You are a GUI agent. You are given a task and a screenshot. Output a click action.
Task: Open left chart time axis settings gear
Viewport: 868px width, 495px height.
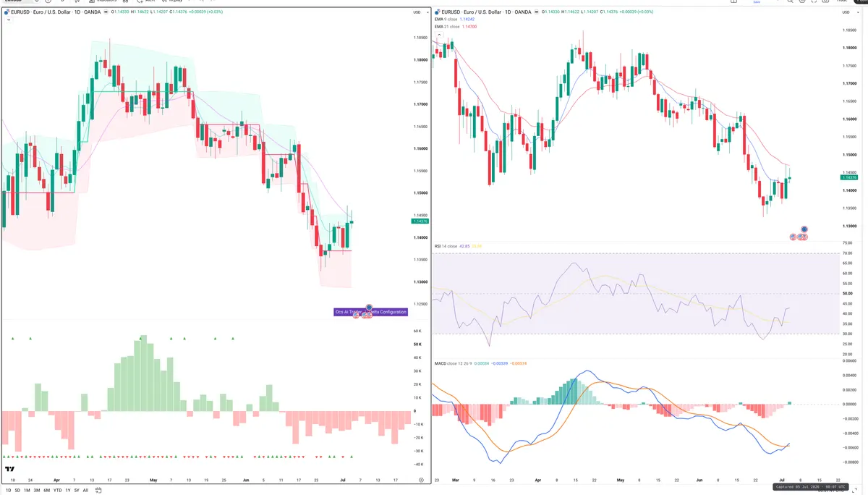pos(421,480)
